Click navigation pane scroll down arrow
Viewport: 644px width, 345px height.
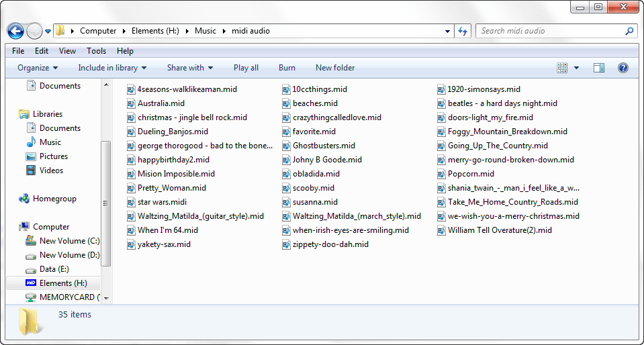click(x=106, y=298)
